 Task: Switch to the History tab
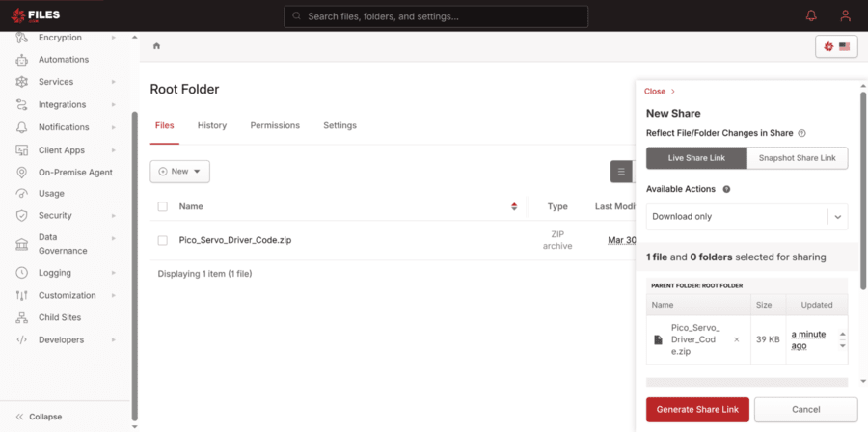(x=212, y=125)
